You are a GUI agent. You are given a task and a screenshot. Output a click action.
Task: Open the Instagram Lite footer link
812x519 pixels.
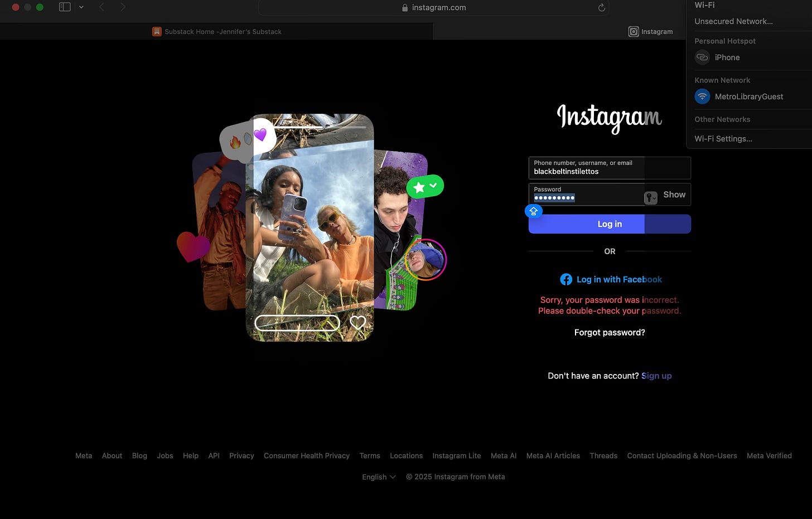coord(457,455)
